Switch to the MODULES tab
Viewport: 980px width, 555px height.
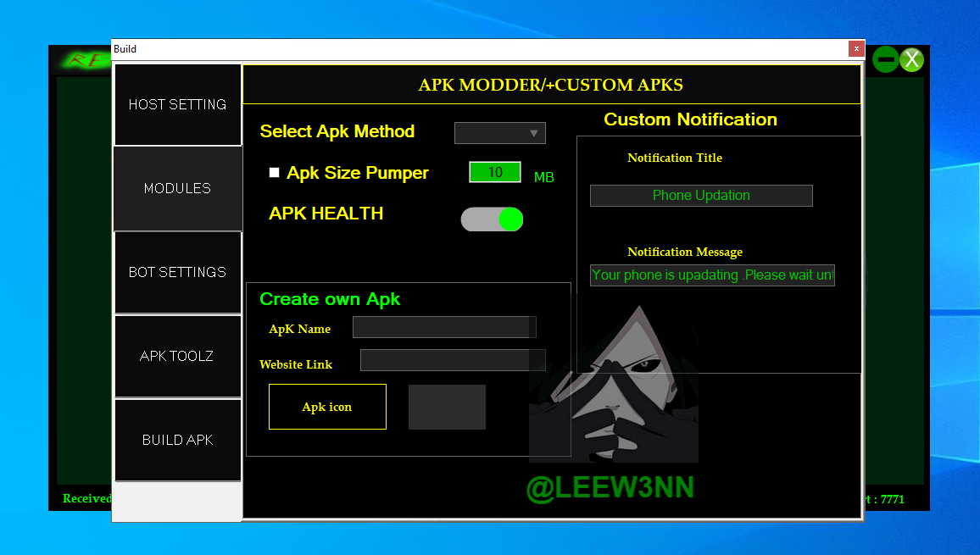[178, 188]
